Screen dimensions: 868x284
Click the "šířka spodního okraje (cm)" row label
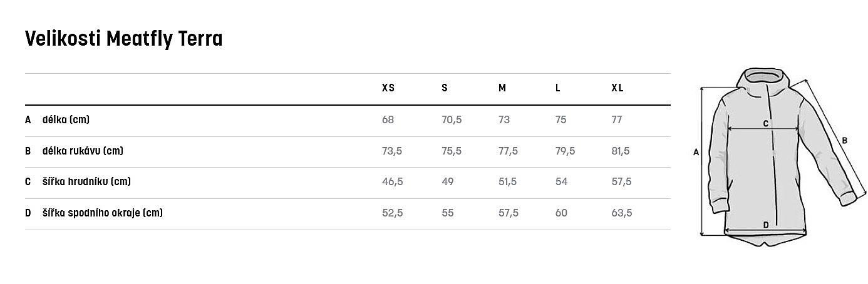tap(103, 213)
